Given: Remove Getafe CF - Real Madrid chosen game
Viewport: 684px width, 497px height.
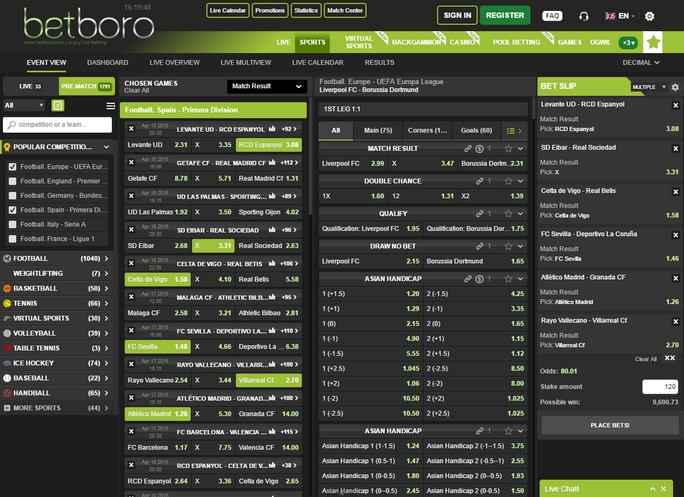Looking at the screenshot, I should point(131,162).
